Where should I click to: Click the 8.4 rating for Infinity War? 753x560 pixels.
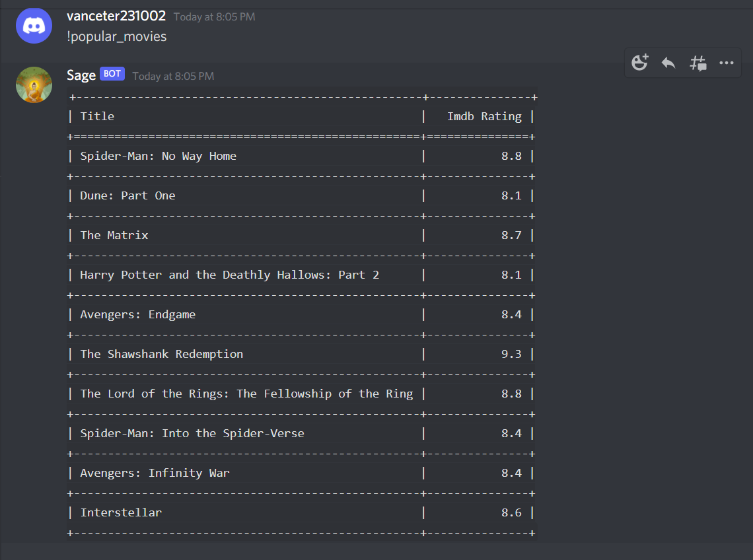click(511, 473)
